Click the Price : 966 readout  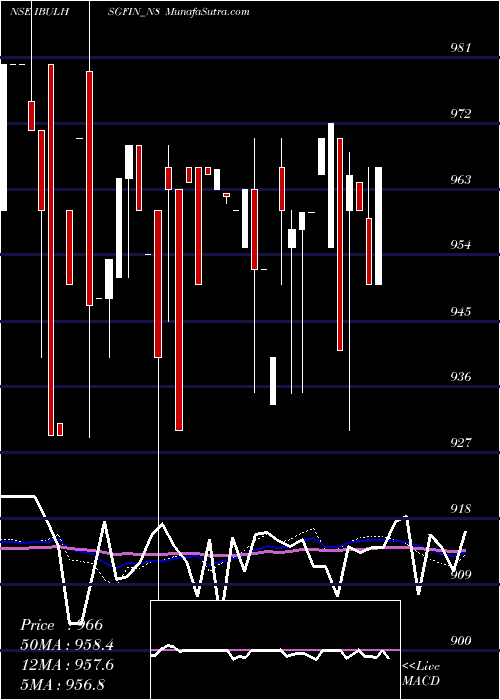click(62, 625)
